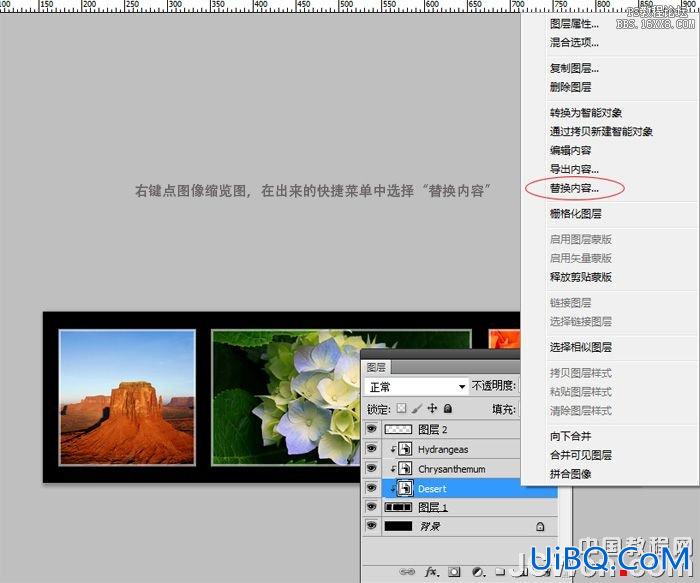
Task: Choose 复制图层... from the context menu
Action: (x=574, y=68)
